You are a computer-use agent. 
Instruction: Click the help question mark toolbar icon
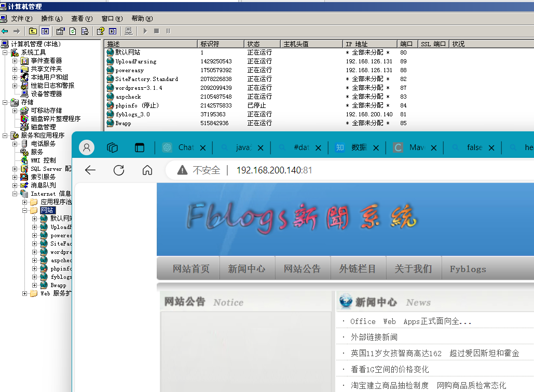pos(100,31)
